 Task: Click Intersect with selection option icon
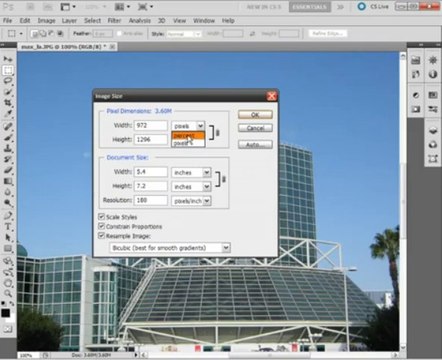pos(60,33)
